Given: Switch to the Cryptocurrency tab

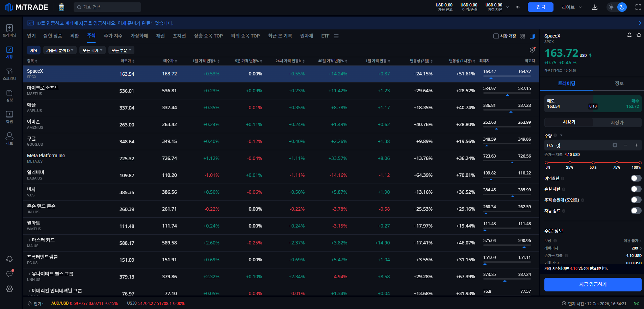Looking at the screenshot, I should coord(139,36).
